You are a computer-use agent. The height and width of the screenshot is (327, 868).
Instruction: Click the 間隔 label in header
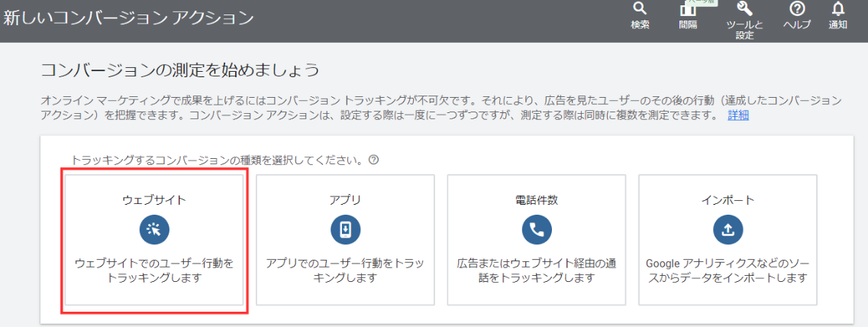point(688,25)
